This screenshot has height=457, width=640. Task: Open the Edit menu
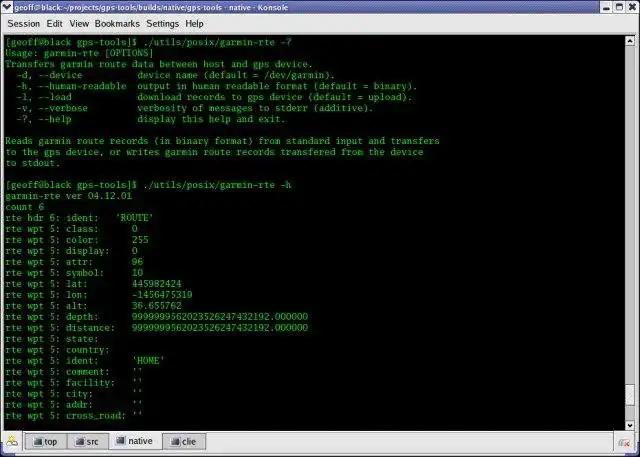54,24
